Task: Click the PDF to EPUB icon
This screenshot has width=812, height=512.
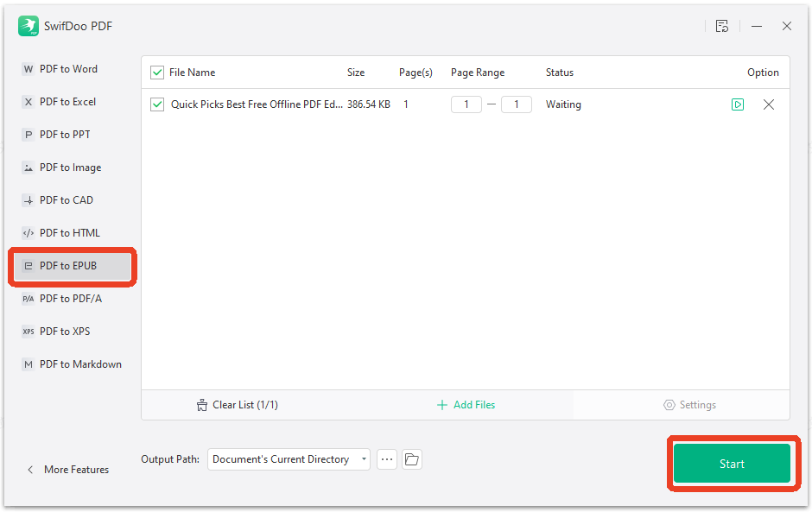Action: click(29, 266)
